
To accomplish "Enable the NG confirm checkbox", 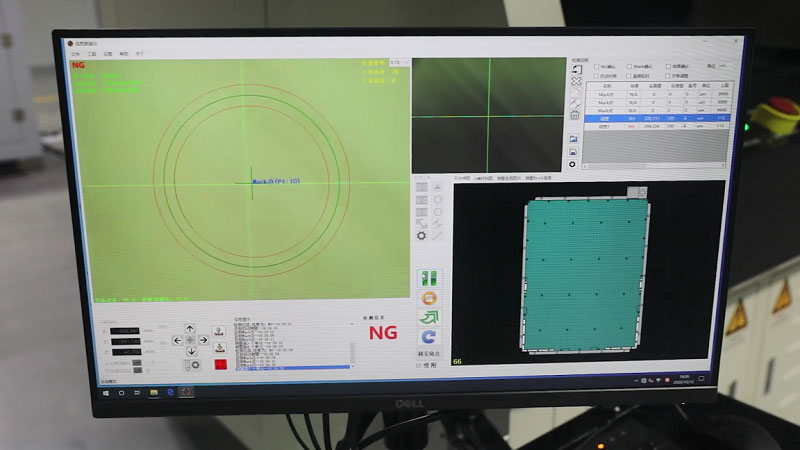I will (597, 67).
